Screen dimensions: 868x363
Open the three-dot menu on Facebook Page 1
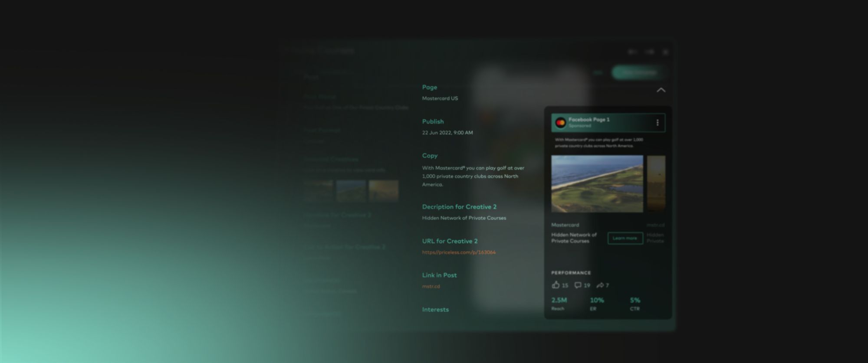click(658, 123)
